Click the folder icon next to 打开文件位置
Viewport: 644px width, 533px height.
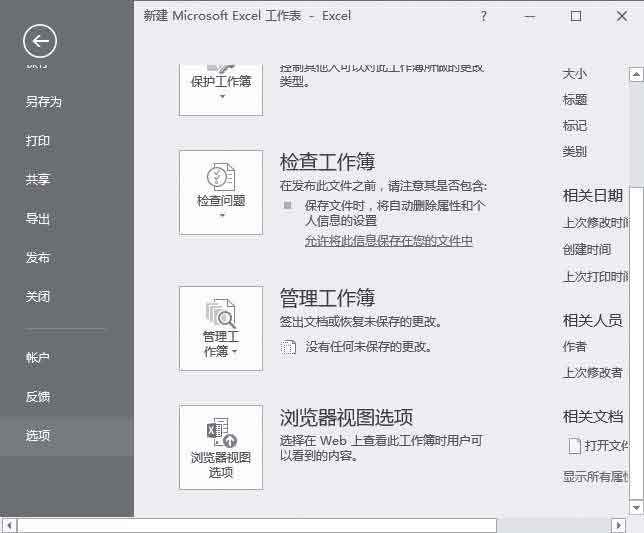click(x=574, y=445)
